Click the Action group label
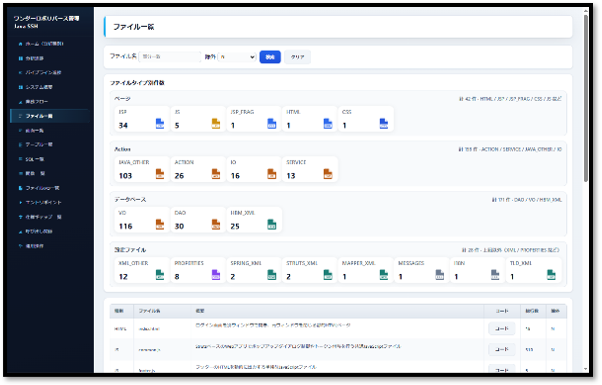 [122, 149]
